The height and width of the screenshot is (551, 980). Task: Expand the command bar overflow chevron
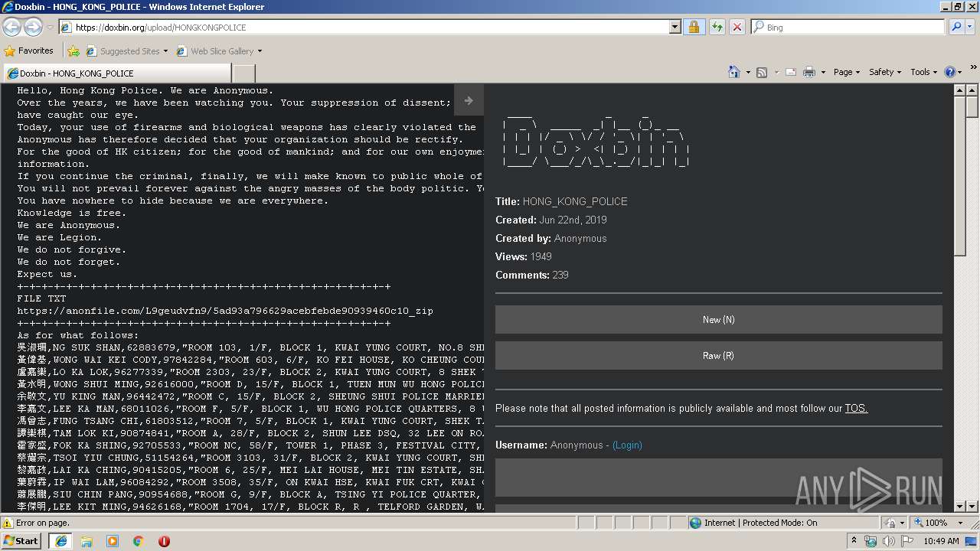click(x=974, y=68)
